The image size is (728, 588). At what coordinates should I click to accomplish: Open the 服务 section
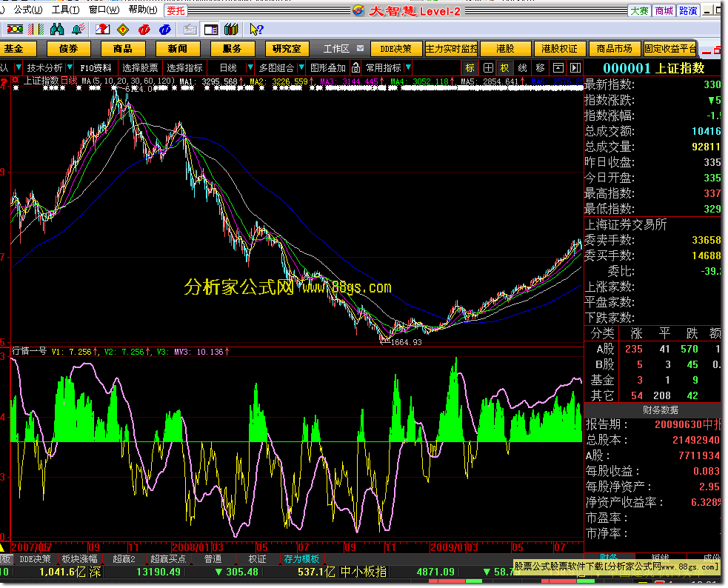pos(232,49)
